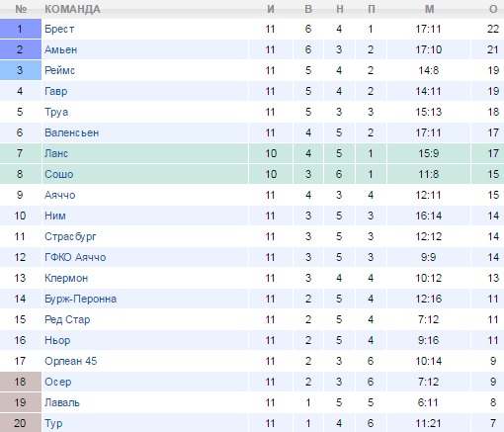Click the blue position 1 cell
Viewport: 504px width, 432px height.
[21, 29]
